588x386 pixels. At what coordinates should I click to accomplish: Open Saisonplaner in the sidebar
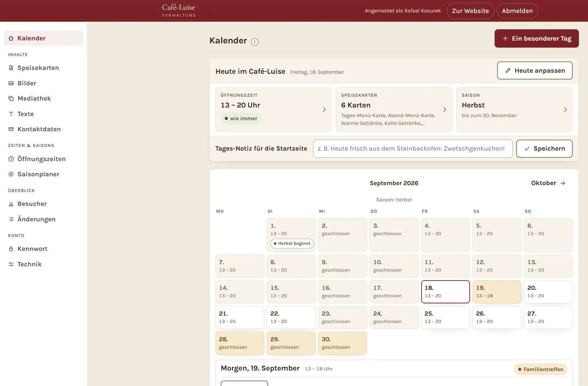pos(43,174)
